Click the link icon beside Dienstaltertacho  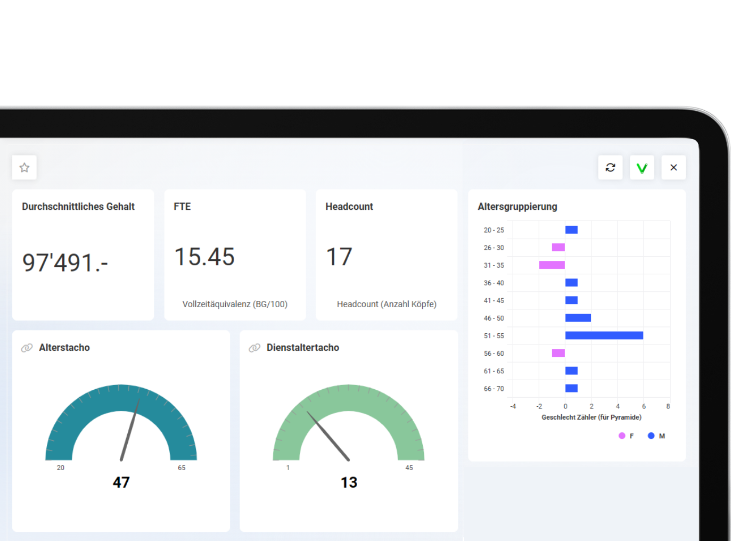click(254, 348)
